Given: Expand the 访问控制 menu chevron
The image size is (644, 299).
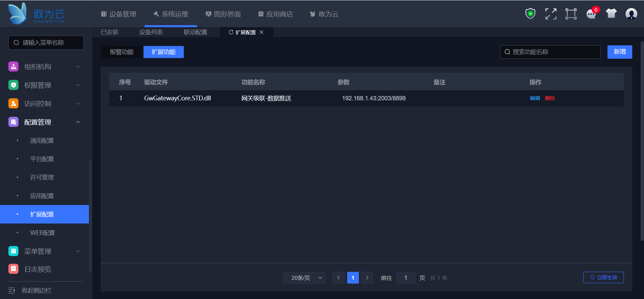Looking at the screenshot, I should (x=78, y=104).
